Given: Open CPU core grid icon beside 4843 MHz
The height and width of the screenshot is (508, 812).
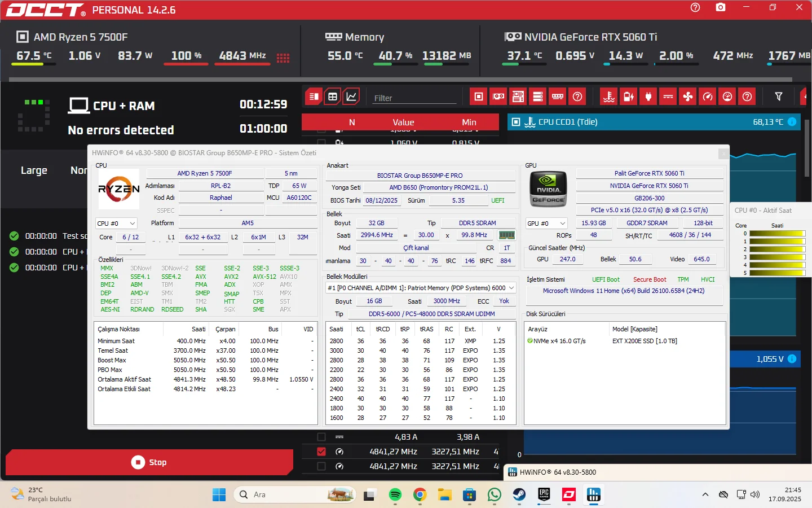Looking at the screenshot, I should [x=283, y=58].
